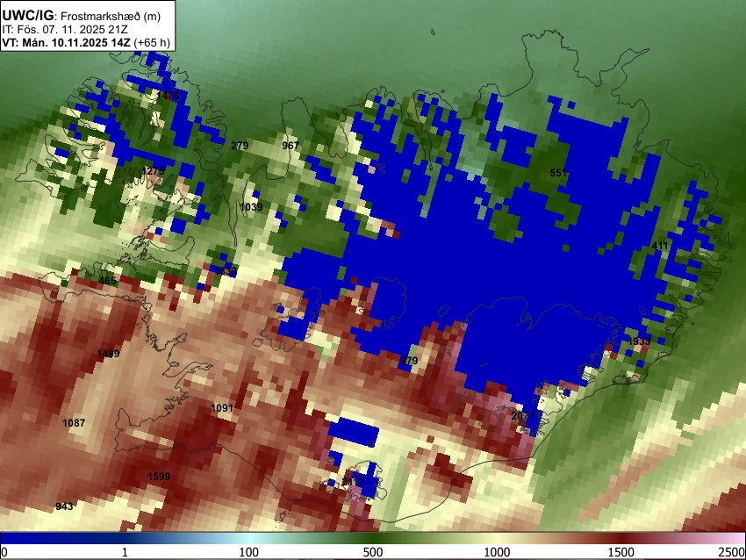Click the map value 411
Viewport: 746px width, 560px height.
660,246
